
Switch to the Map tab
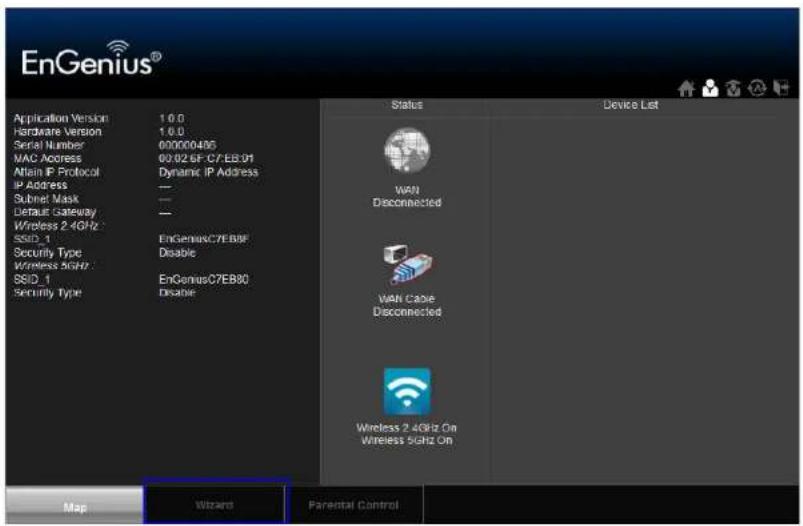[74, 506]
